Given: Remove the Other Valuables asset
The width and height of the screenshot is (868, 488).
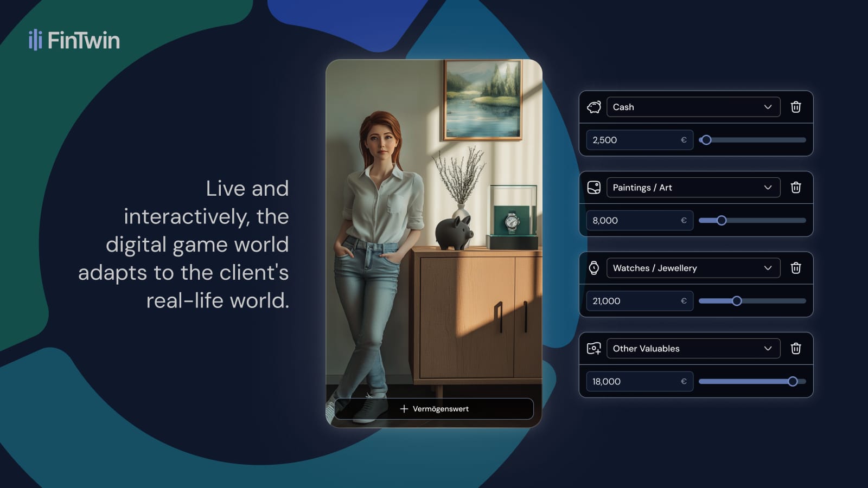Looking at the screenshot, I should click(x=796, y=349).
